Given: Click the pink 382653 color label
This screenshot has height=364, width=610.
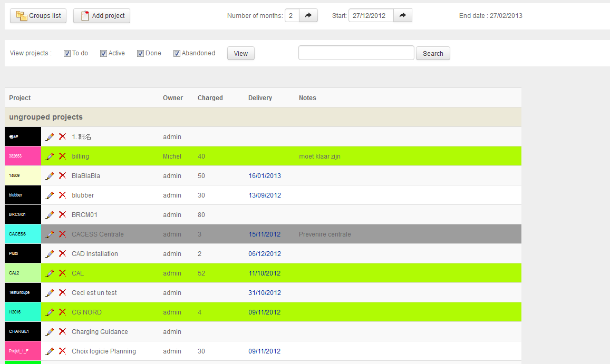Looking at the screenshot, I should [x=23, y=156].
